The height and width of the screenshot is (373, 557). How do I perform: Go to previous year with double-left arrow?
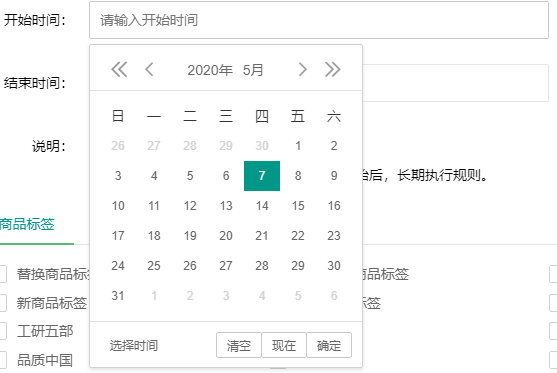(x=119, y=69)
